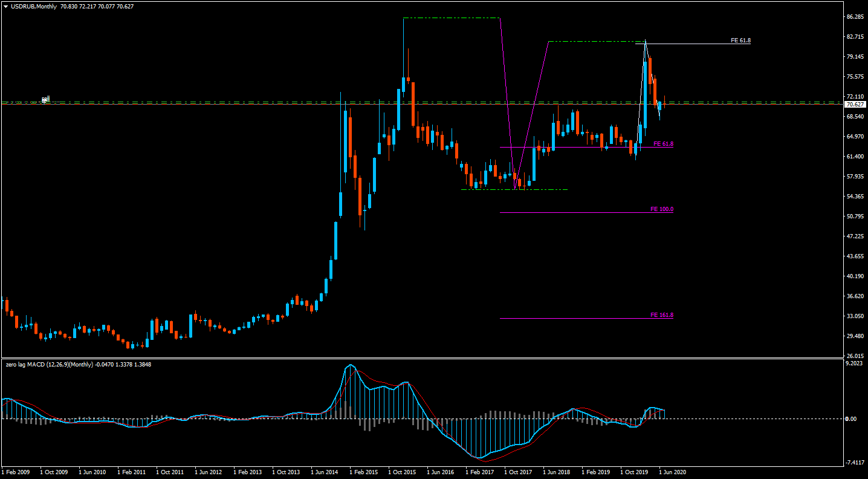Click the 68.540 price scale label

click(x=855, y=117)
